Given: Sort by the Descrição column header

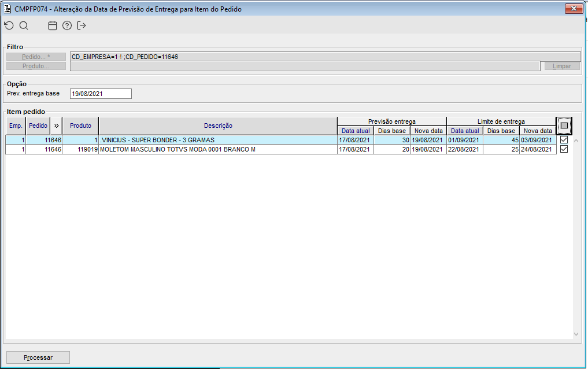Looking at the screenshot, I should click(x=218, y=126).
